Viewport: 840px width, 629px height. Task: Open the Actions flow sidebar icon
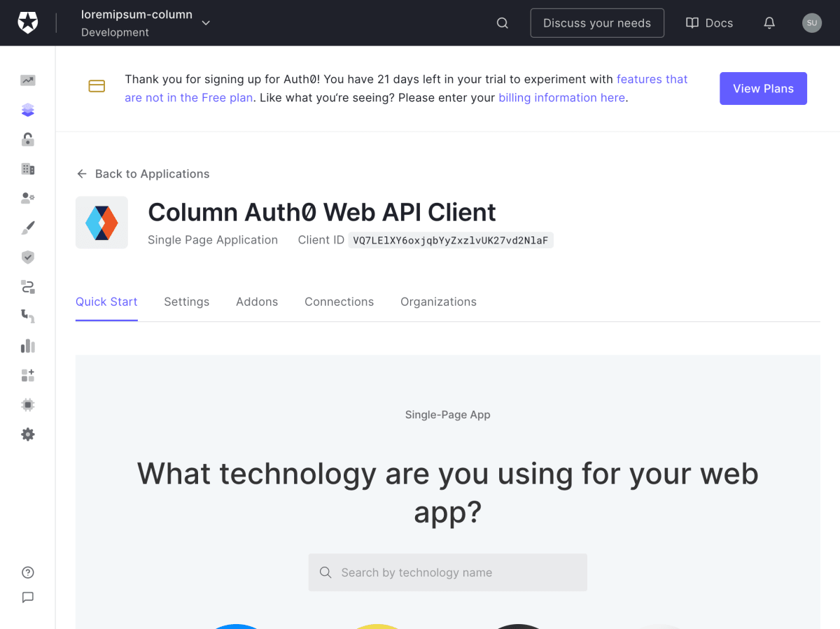click(x=28, y=287)
